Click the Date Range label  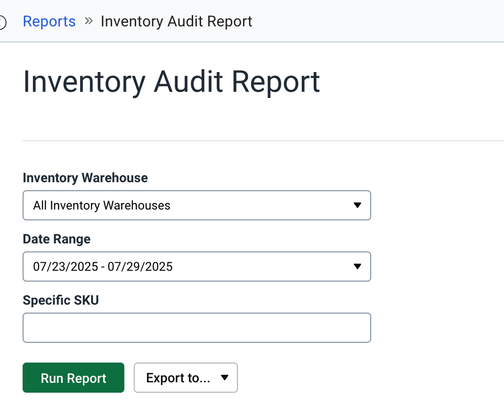(x=56, y=239)
